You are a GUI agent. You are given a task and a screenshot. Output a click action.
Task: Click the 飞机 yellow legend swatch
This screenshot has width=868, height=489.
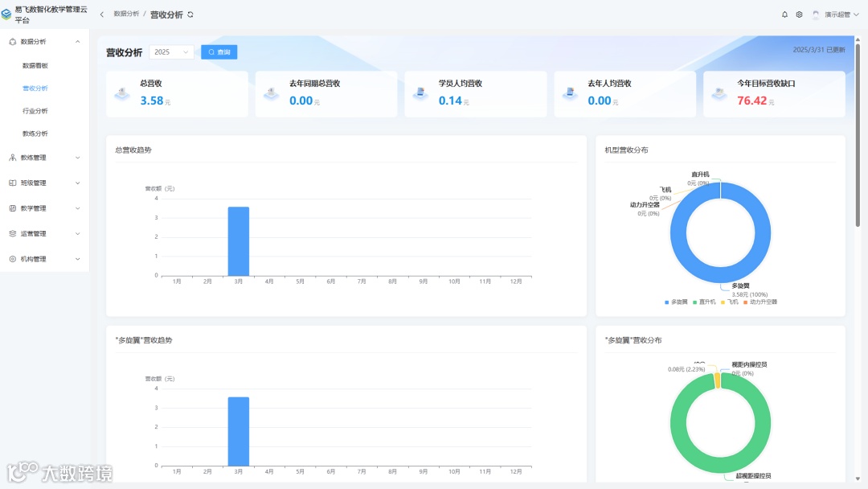(x=723, y=302)
